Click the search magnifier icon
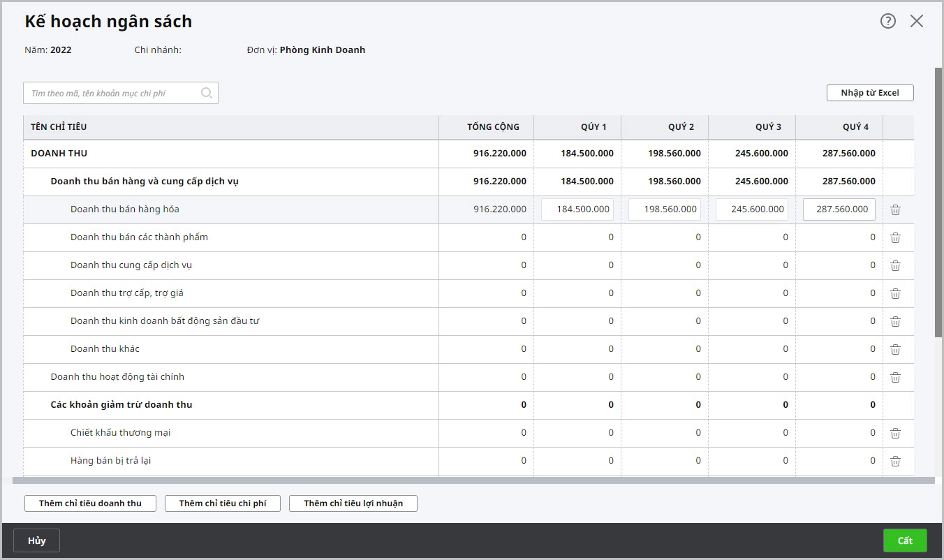The width and height of the screenshot is (944, 560). (207, 93)
